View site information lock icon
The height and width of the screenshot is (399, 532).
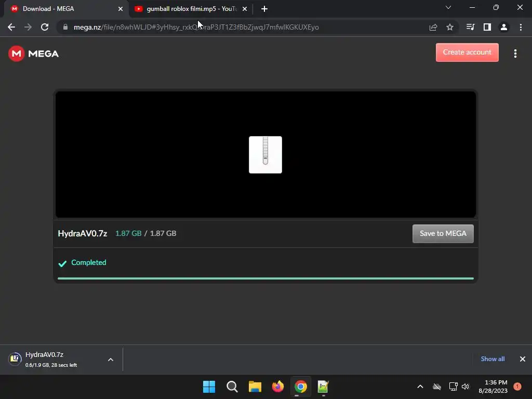click(x=65, y=27)
